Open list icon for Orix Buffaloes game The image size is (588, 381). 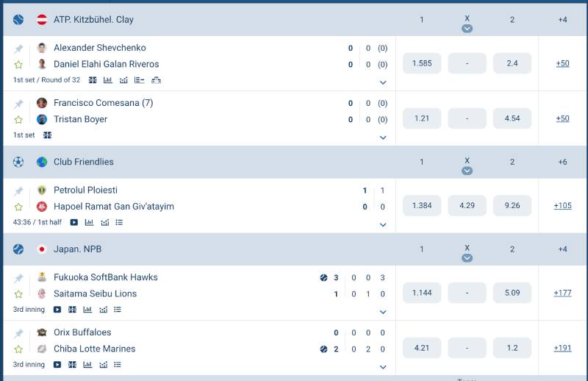click(118, 365)
